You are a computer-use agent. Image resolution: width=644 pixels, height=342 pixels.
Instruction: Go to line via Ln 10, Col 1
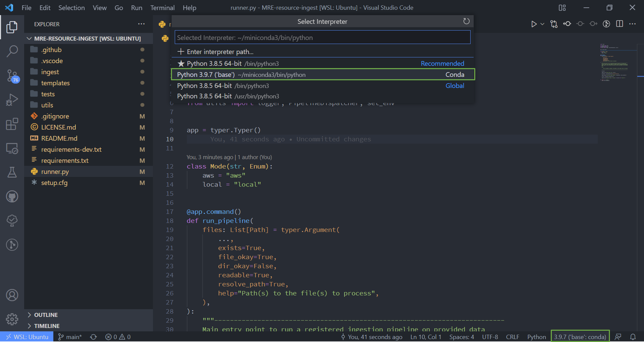[426, 337]
